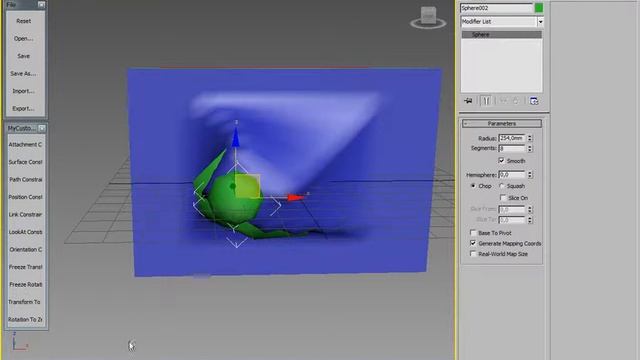Screen dimensions: 640x360
Task: Open the Modifier List dropdown
Action: (x=540, y=22)
